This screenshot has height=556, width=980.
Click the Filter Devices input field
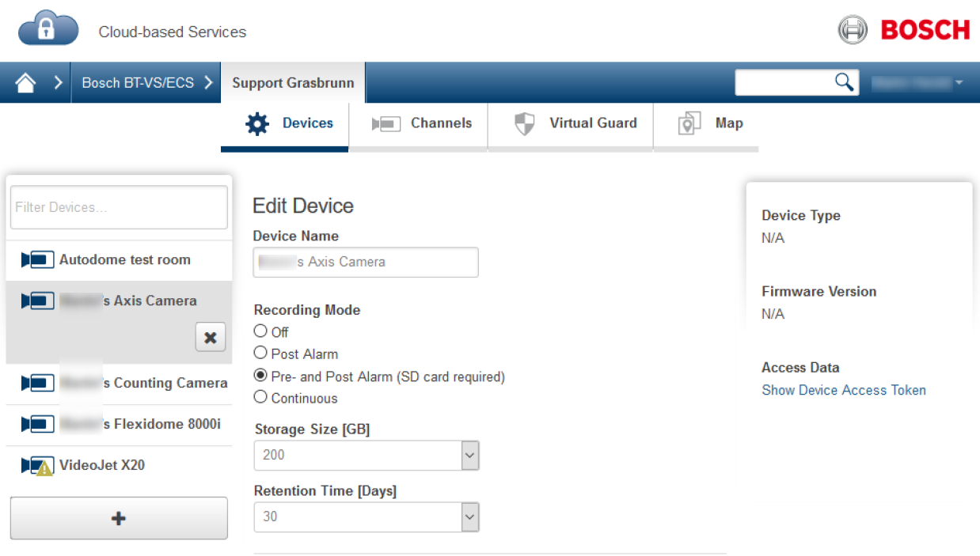(119, 207)
